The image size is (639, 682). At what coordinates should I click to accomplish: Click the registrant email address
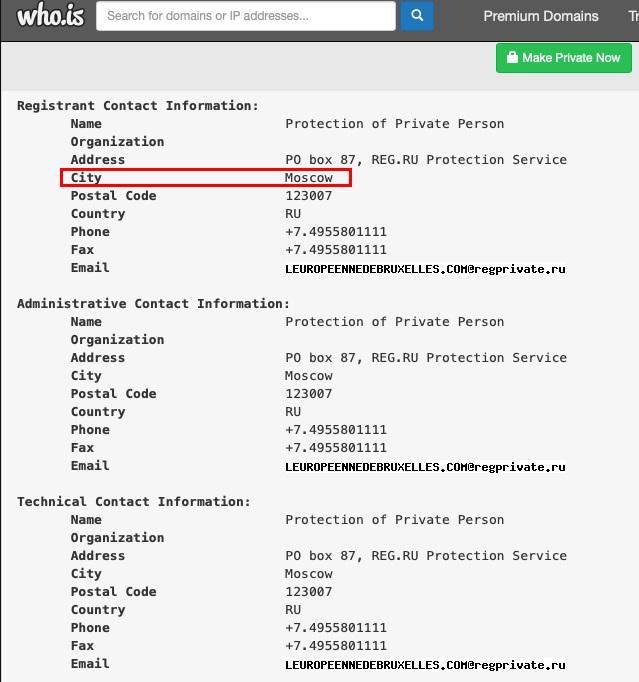[x=425, y=269]
